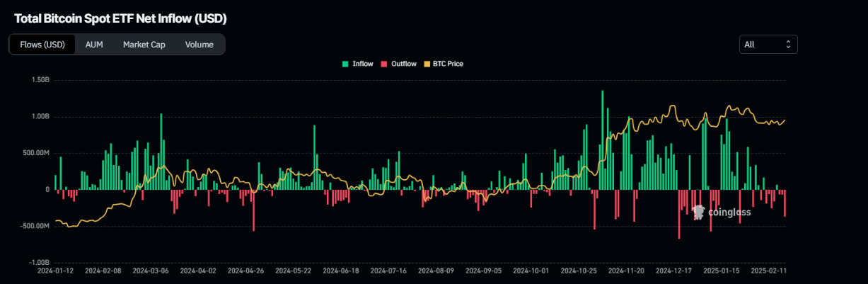Click the 2025-02-11 date label
Image resolution: width=868 pixels, height=284 pixels.
(768, 271)
